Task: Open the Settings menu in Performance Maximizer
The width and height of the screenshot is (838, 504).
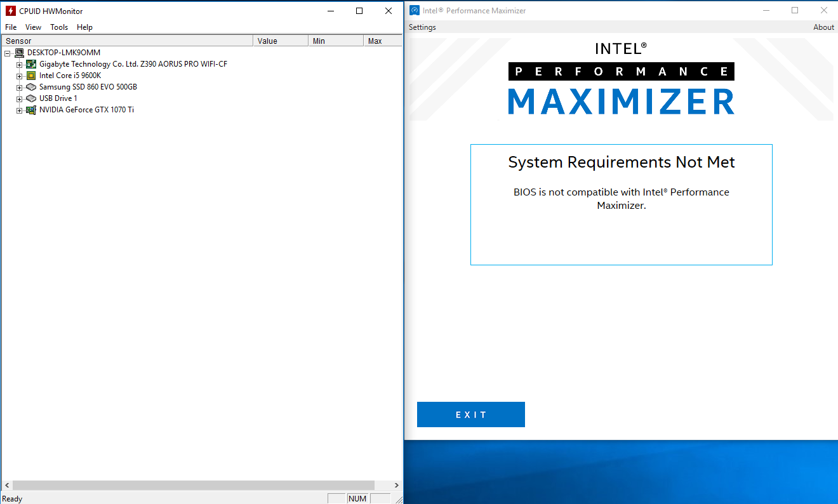Action: point(422,27)
